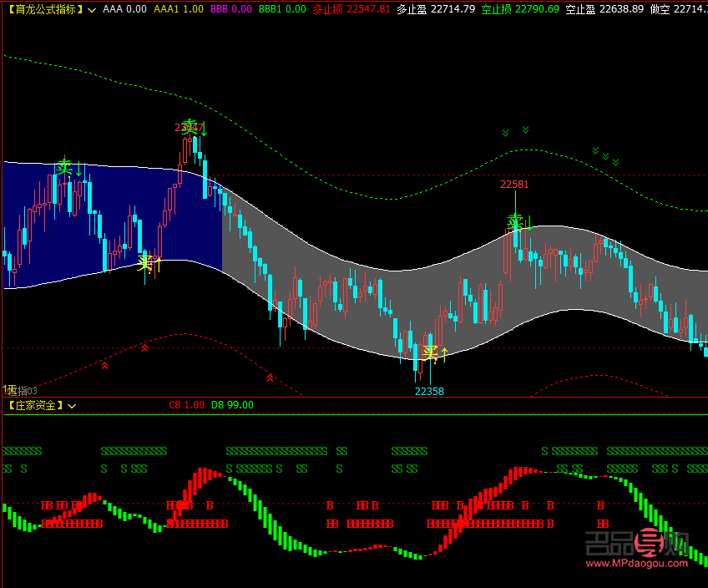The height and width of the screenshot is (588, 708).
Task: Click the 22581 high price label
Action: pyautogui.click(x=514, y=185)
